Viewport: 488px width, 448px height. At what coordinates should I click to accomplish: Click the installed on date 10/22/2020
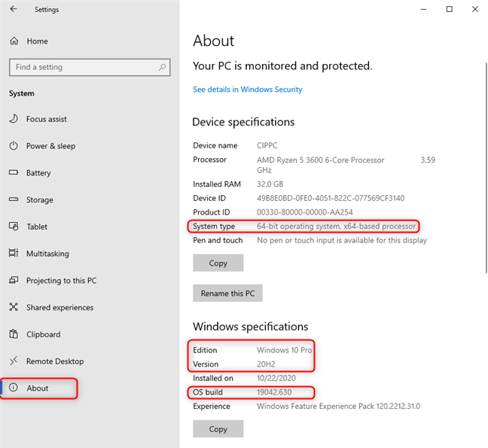[x=276, y=378]
